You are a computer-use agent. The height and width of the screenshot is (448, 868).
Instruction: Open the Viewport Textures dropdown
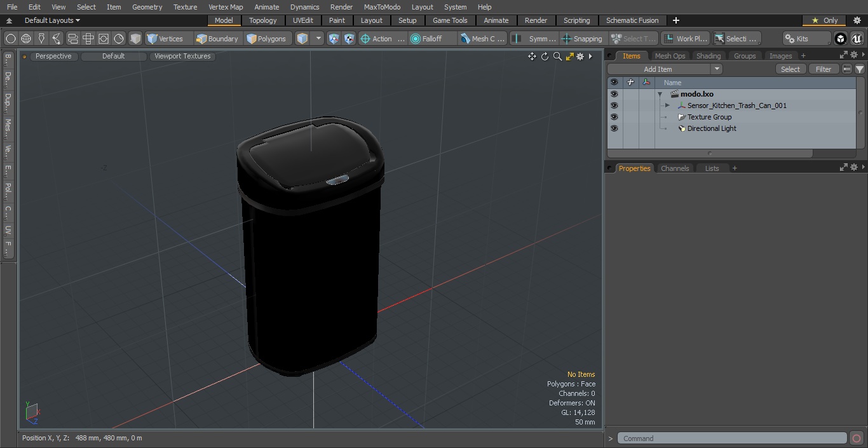point(182,57)
